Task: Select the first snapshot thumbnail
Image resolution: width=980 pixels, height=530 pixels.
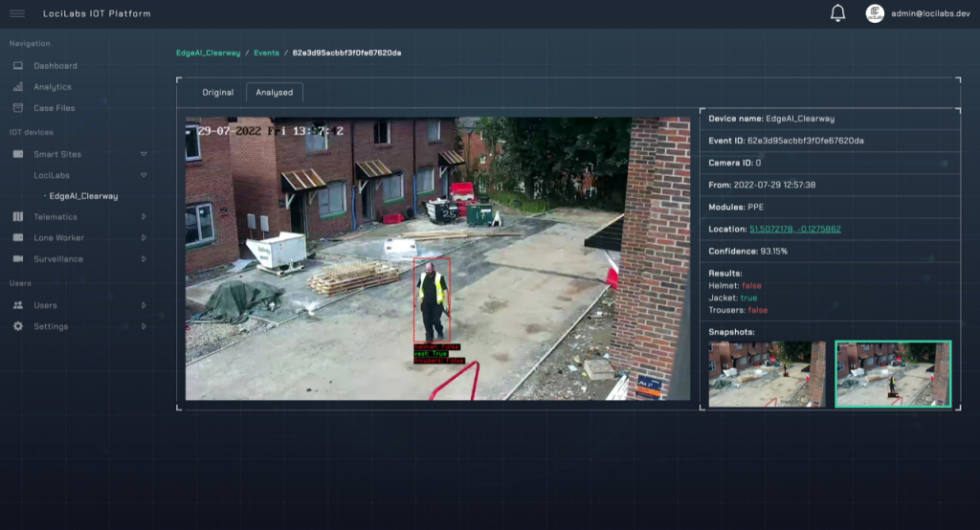Action: [x=767, y=374]
